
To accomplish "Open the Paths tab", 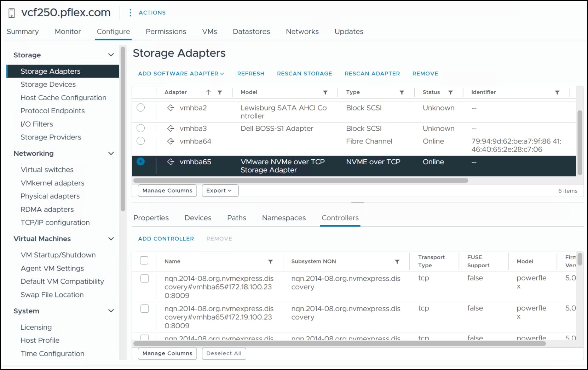I will [237, 218].
